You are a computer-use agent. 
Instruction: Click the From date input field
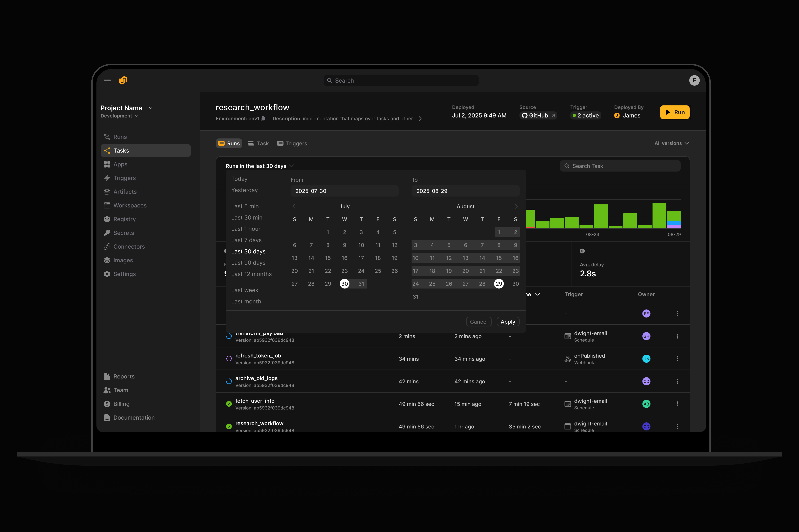[x=344, y=191]
